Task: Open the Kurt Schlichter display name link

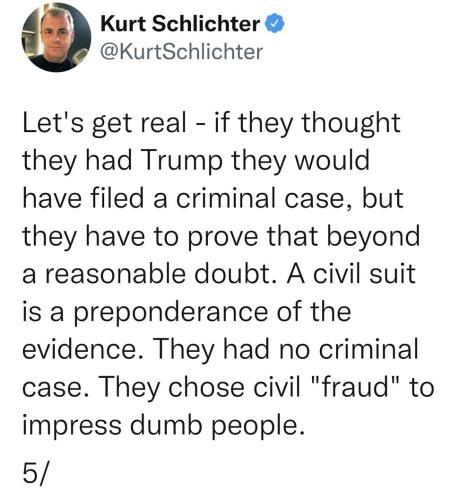Action: pos(180,23)
